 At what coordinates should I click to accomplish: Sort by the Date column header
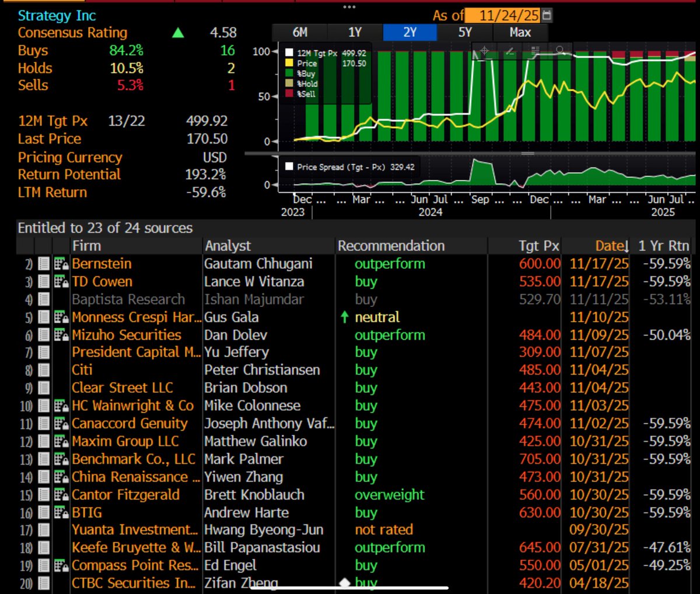click(611, 246)
